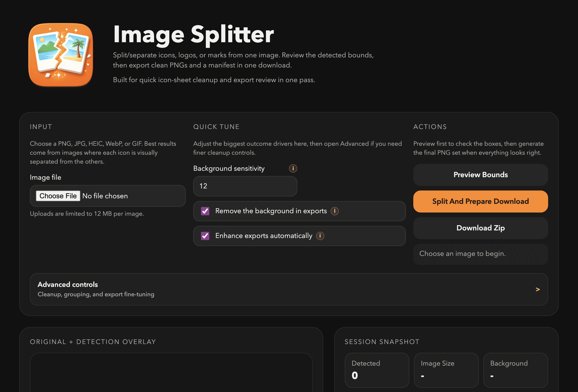
Task: Click the Background stat card
Action: (x=515, y=370)
